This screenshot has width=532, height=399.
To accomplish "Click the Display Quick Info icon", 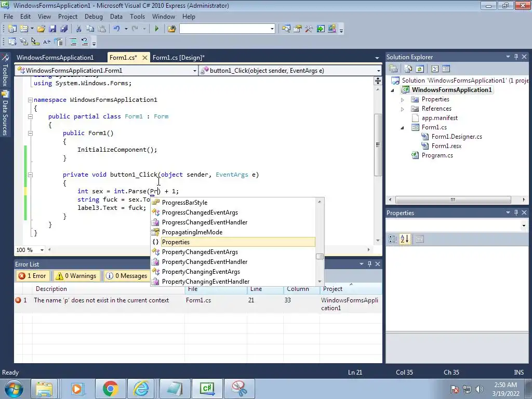I will (x=35, y=42).
